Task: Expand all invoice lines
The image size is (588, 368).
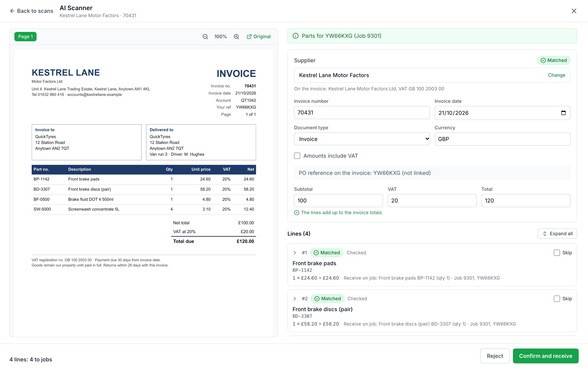Action: [x=557, y=234]
